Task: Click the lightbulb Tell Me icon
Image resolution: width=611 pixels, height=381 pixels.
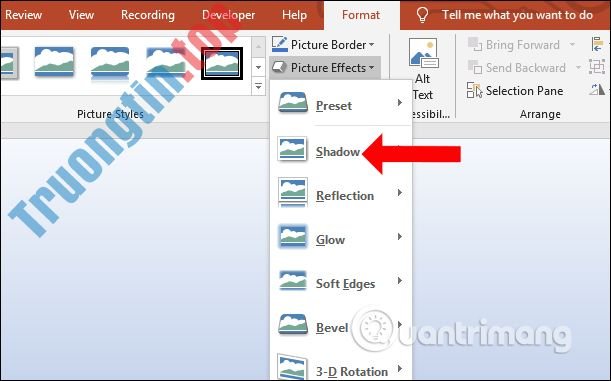Action: click(422, 15)
